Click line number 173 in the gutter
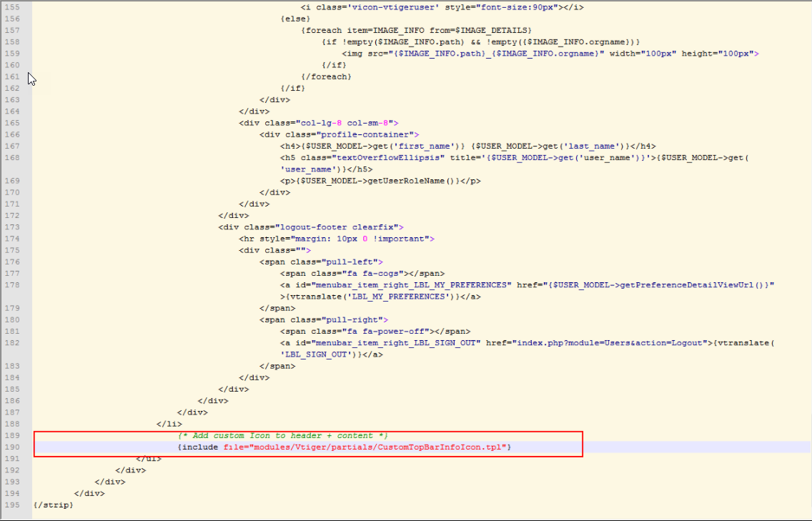812x521 pixels. click(x=11, y=227)
